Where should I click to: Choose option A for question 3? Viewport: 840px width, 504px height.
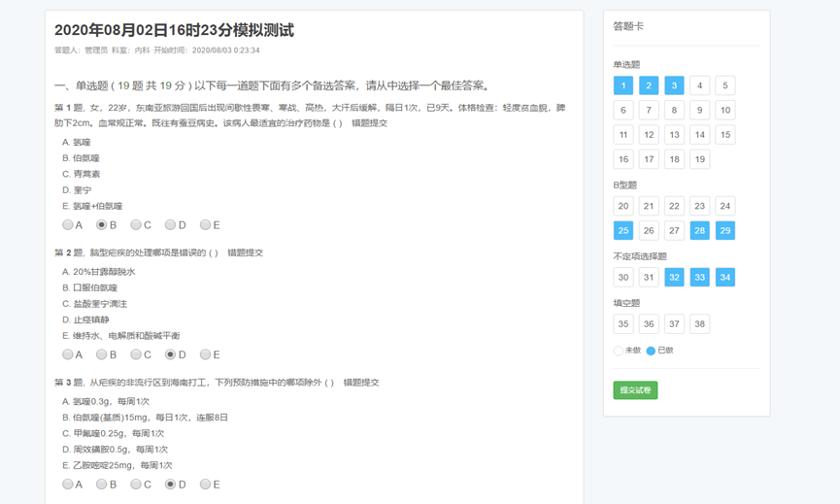coord(68,484)
